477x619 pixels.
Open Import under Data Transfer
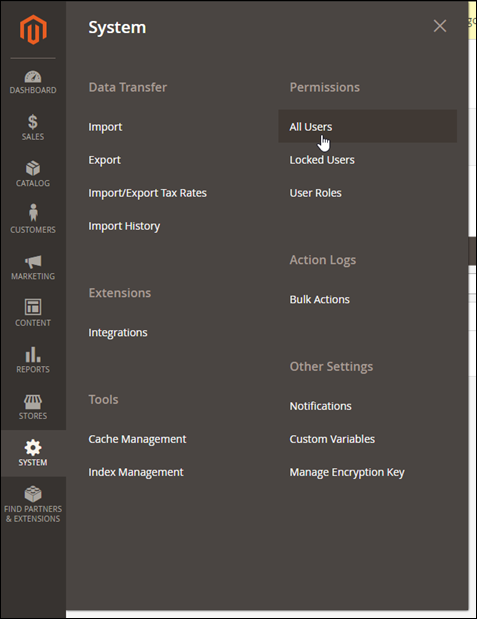105,127
